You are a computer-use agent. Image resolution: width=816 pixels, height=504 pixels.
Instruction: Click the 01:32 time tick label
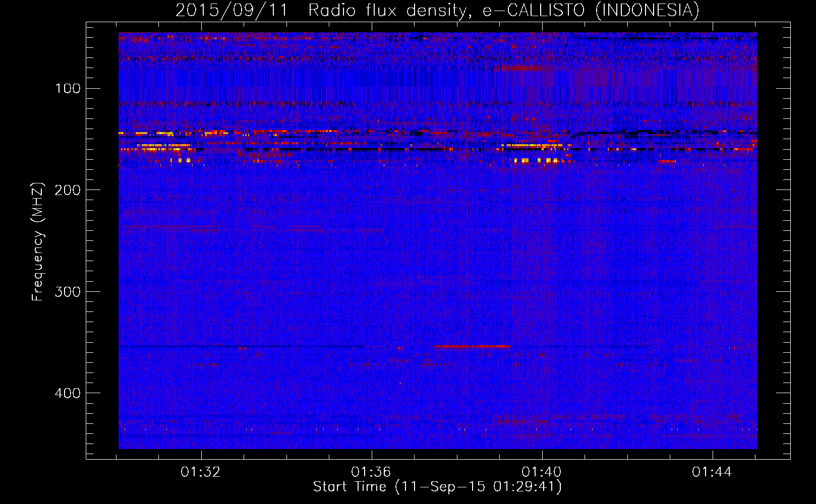coord(201,472)
